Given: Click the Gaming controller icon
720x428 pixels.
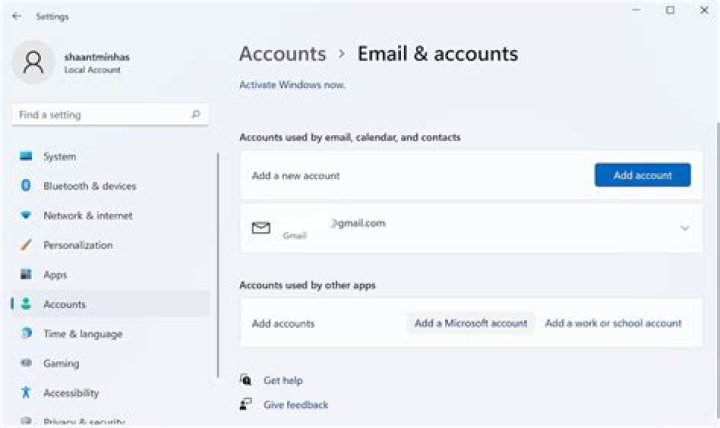Looking at the screenshot, I should 26,364.
